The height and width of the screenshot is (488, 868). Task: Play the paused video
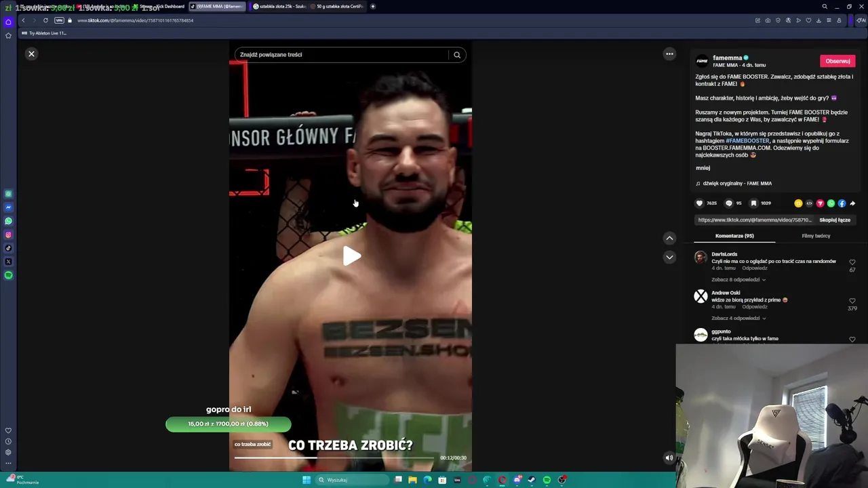(351, 256)
